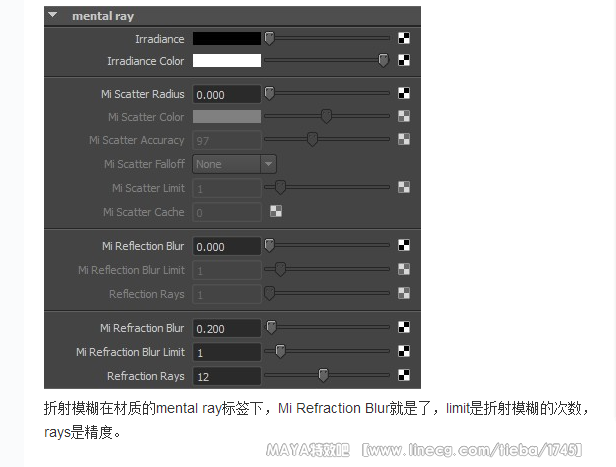Screen dimensions: 616x467
Task: Click the Mi Reflection Blur Limit map icon
Action: [x=404, y=269]
